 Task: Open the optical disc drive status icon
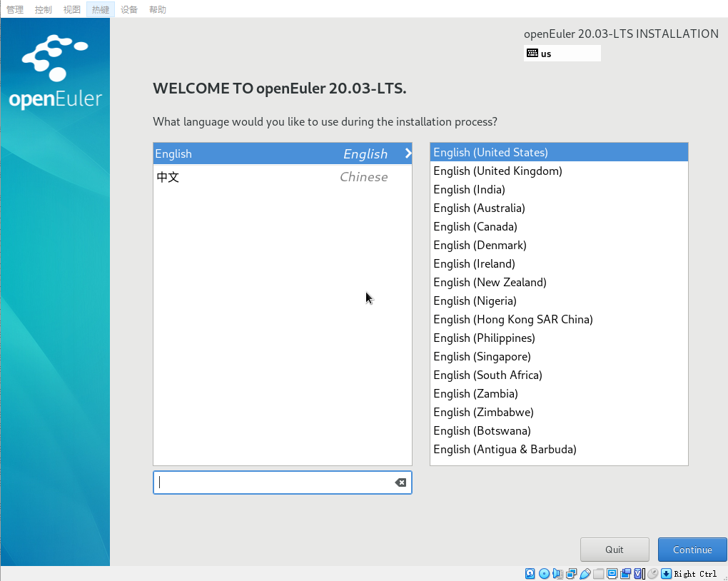(x=544, y=573)
